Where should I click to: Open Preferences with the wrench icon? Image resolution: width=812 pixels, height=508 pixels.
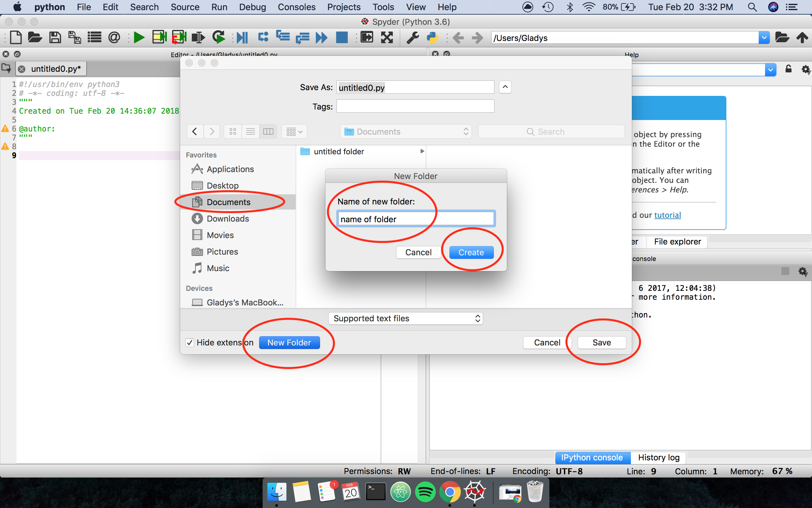tap(413, 37)
